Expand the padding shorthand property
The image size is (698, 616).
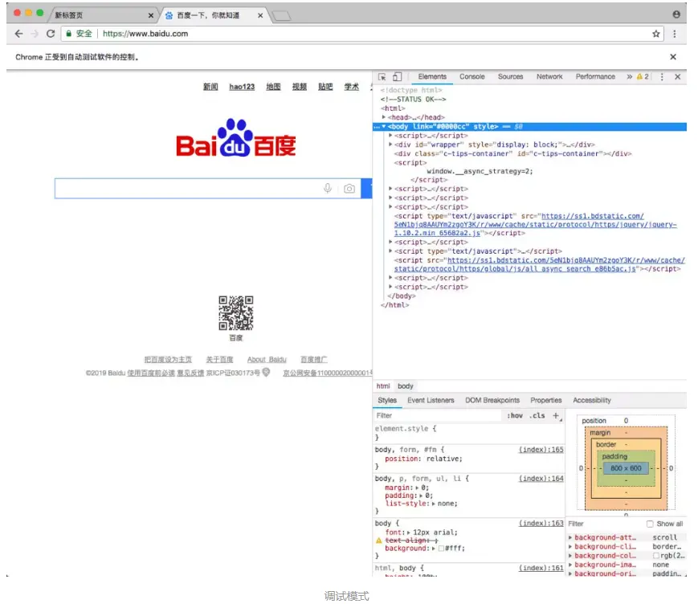coord(421,496)
